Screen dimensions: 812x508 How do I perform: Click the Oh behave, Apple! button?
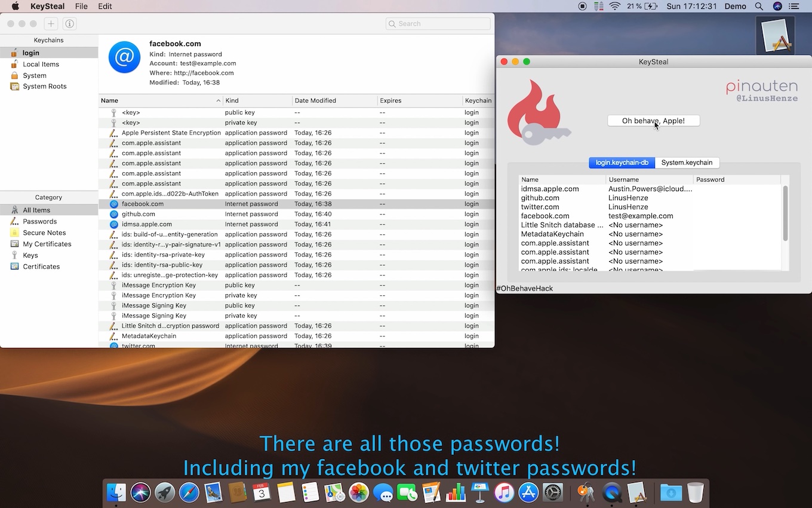click(653, 121)
